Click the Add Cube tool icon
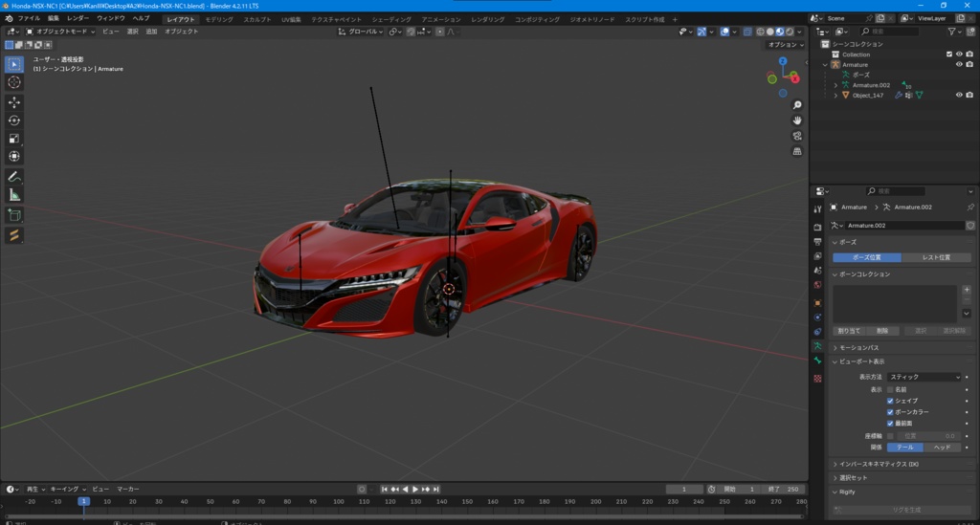Image resolution: width=980 pixels, height=525 pixels. coord(14,214)
